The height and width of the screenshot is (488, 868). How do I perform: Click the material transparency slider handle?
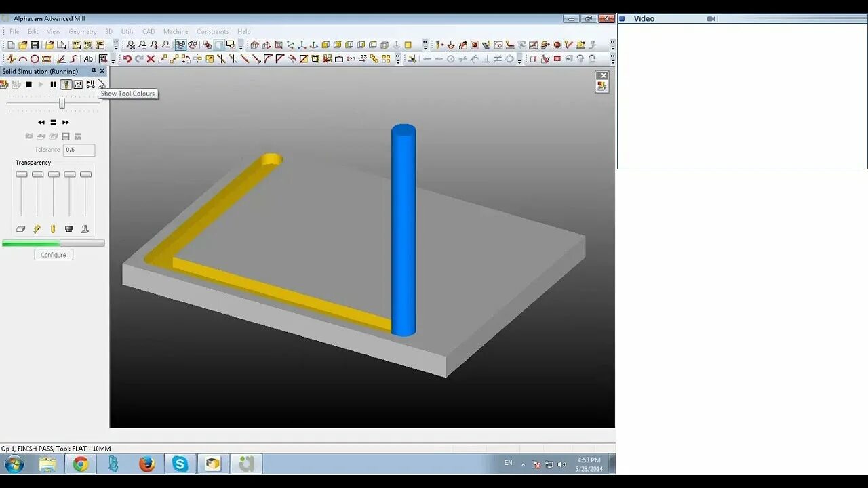coord(22,175)
